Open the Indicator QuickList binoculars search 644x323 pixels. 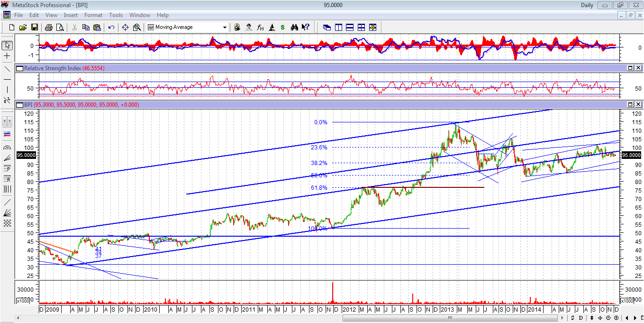(x=294, y=27)
